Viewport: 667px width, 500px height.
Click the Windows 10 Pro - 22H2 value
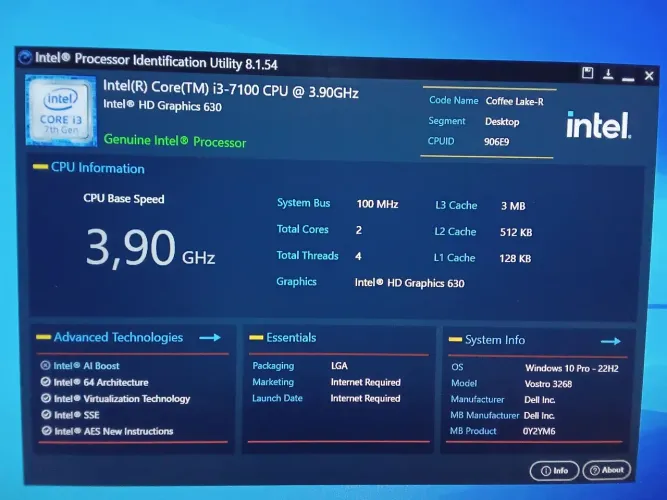click(572, 369)
